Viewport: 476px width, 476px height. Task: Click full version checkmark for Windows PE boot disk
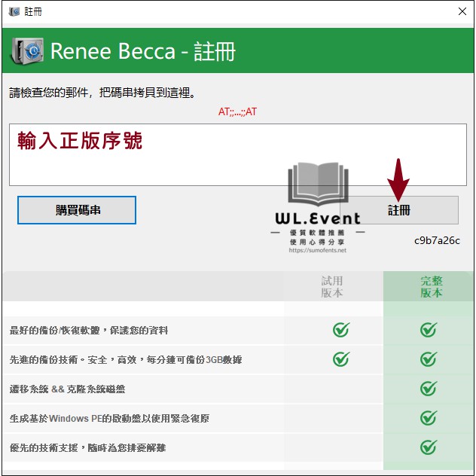[429, 418]
